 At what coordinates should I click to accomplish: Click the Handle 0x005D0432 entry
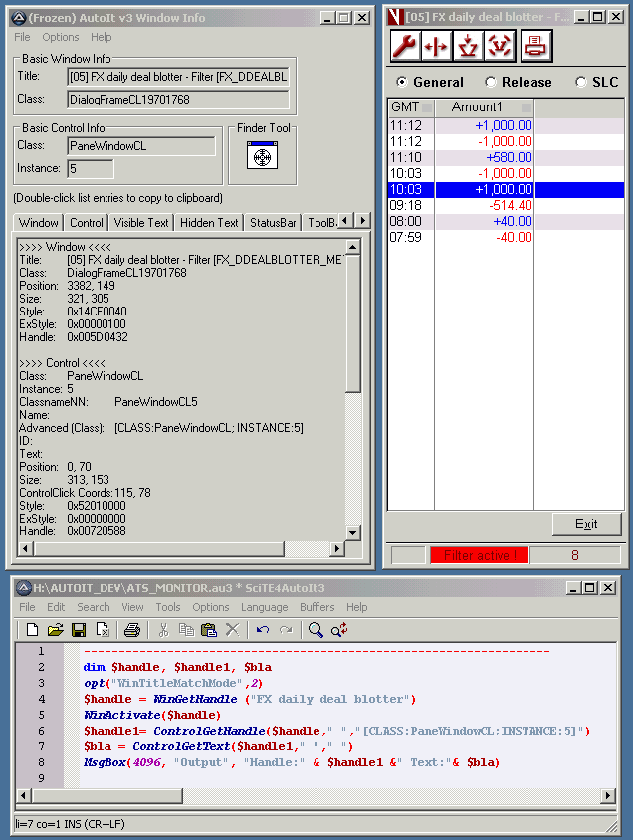click(x=74, y=337)
